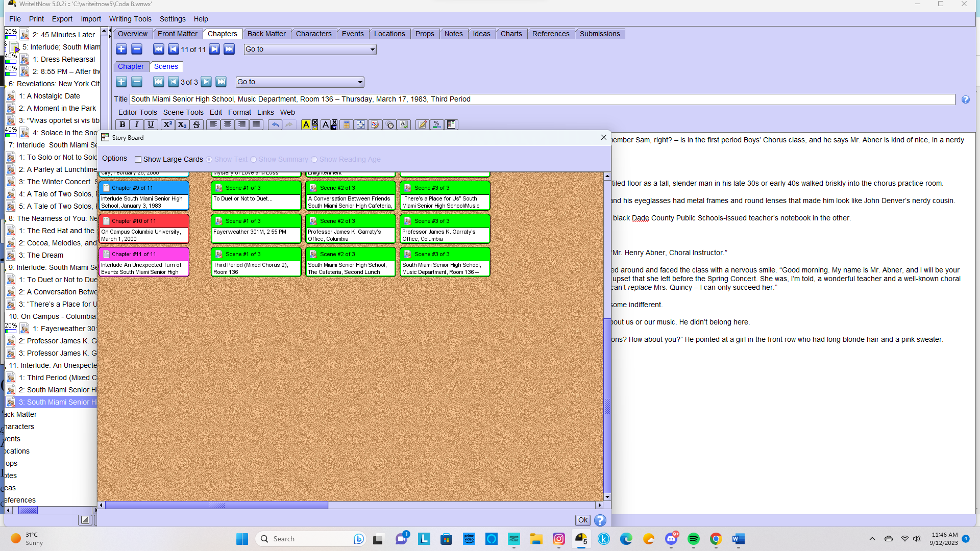Image resolution: width=980 pixels, height=551 pixels.
Task: Select Show Summary radio button
Action: (254, 159)
